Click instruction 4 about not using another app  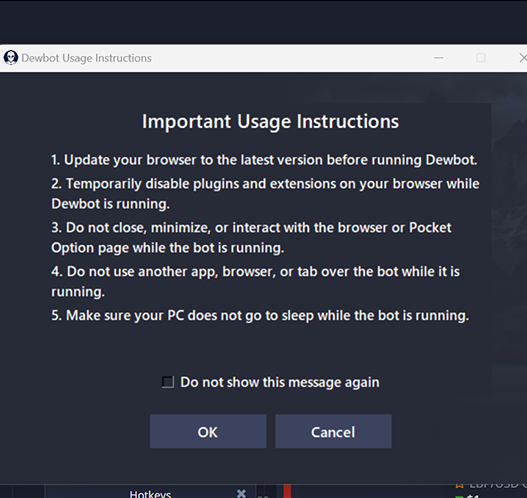tap(255, 282)
